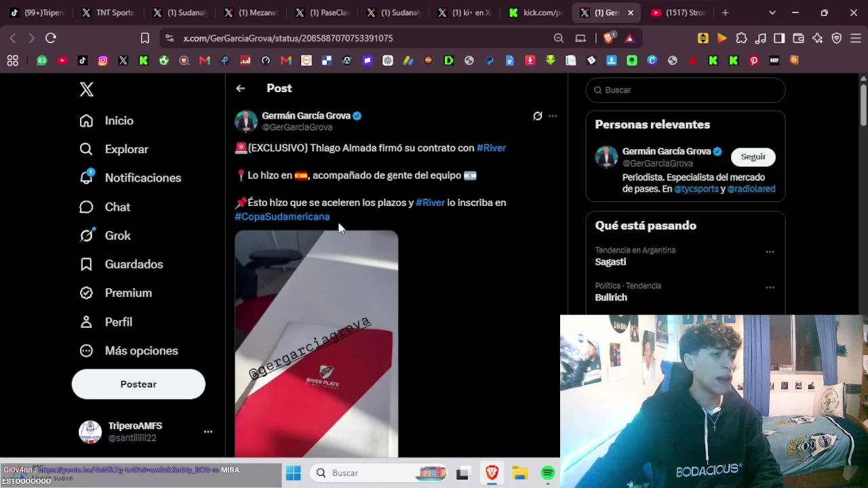The image size is (868, 488).
Task: Open the post's three-dot more menu
Action: (x=553, y=116)
